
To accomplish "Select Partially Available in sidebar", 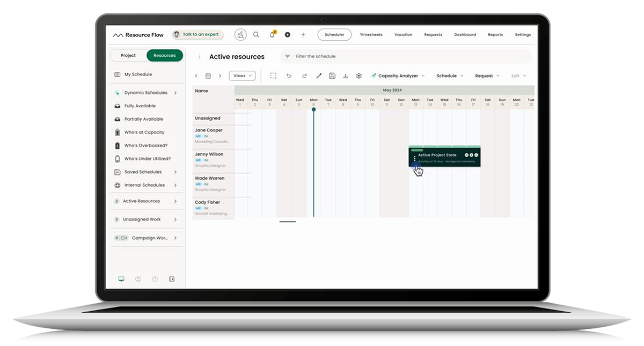I will pos(144,119).
